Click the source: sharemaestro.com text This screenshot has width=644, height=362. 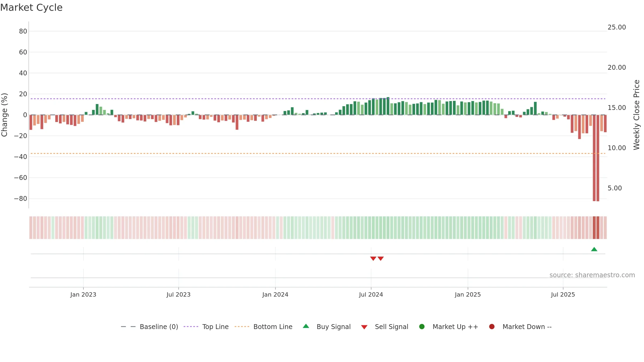coord(592,275)
